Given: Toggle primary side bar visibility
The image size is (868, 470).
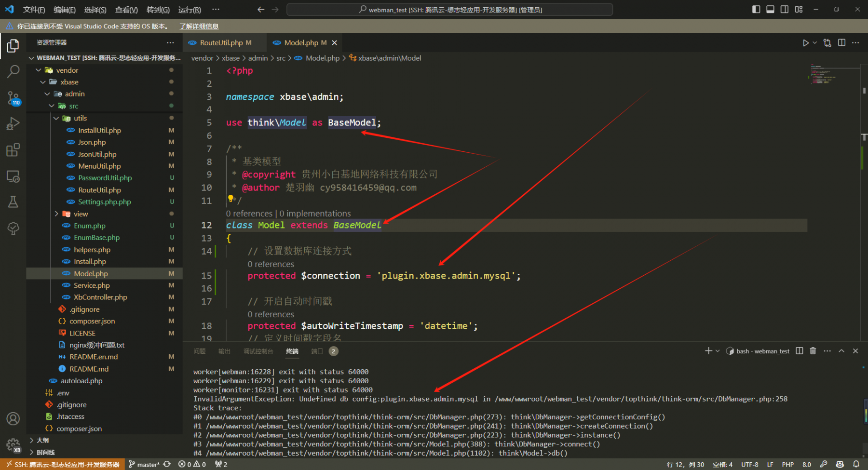Looking at the screenshot, I should (x=756, y=10).
